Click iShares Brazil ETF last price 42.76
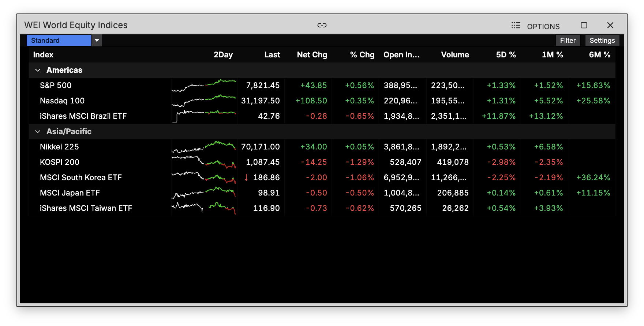 pyautogui.click(x=269, y=116)
